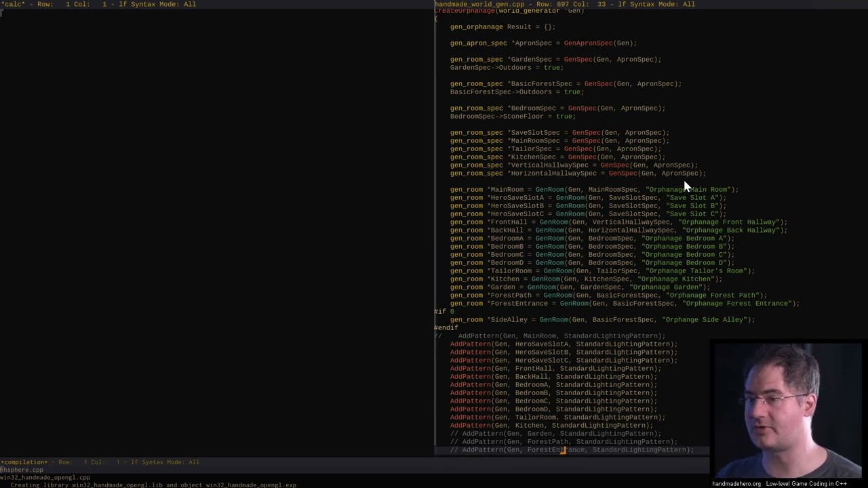Click 'BedroomSpec->StoneFloor = true;' line

[x=513, y=117]
